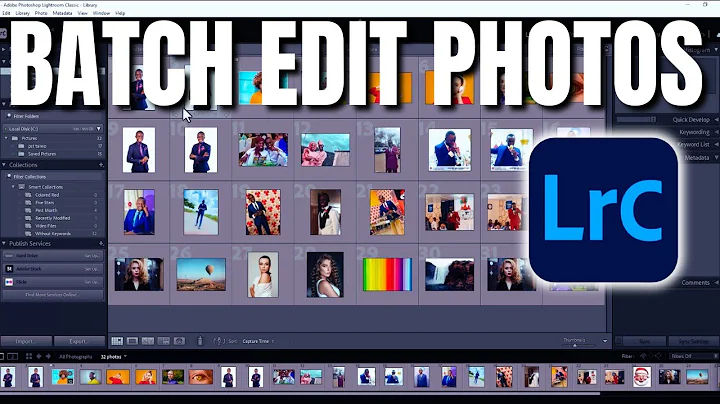
Task: Collapse the Collections panel
Action: [4, 165]
